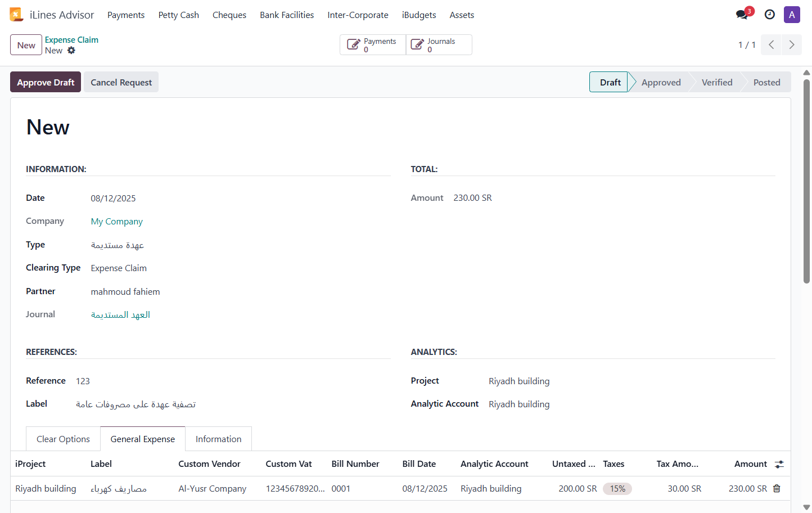
Task: Open the Inter-Corporate menu
Action: [x=358, y=15]
